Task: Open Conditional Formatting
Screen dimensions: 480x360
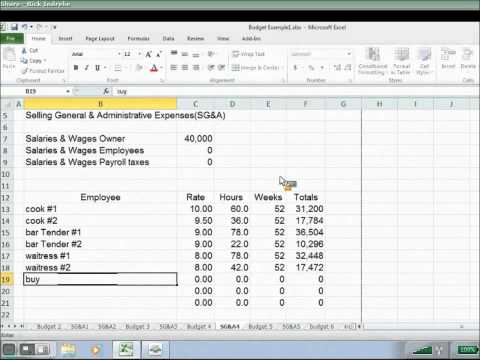Action: [372, 61]
